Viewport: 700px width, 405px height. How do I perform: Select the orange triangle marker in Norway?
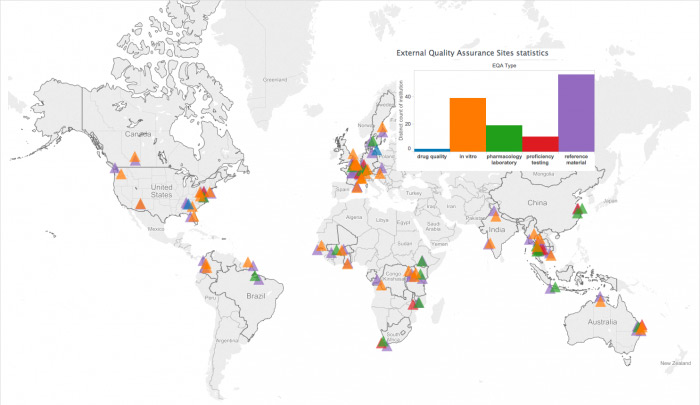(380, 128)
